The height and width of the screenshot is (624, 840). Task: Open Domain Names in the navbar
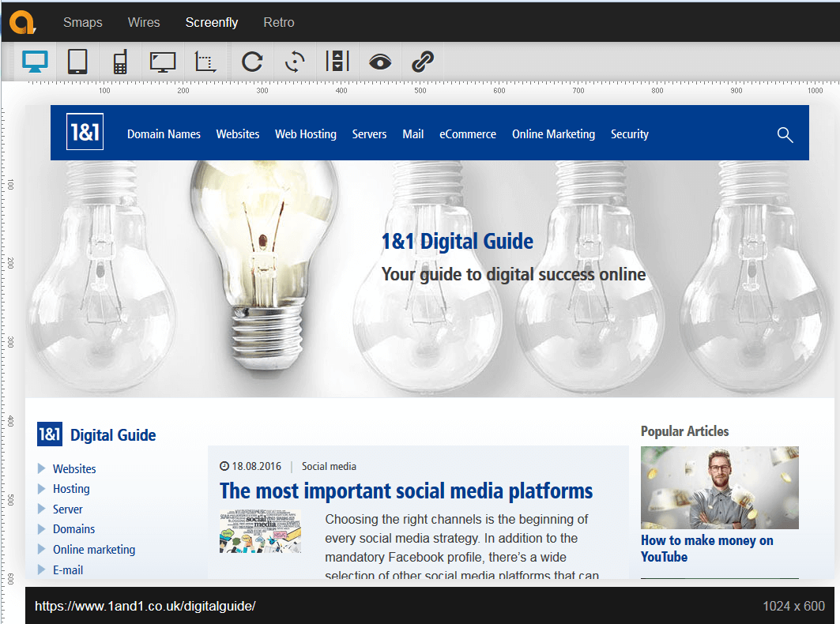pyautogui.click(x=164, y=134)
